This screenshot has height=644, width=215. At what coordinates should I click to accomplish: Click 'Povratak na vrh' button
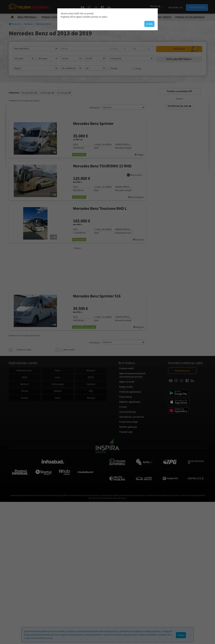[x=179, y=106]
